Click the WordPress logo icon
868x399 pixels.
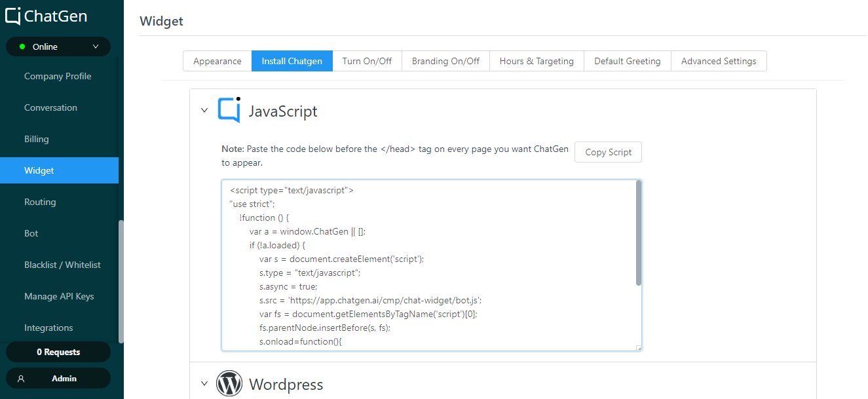pos(229,384)
